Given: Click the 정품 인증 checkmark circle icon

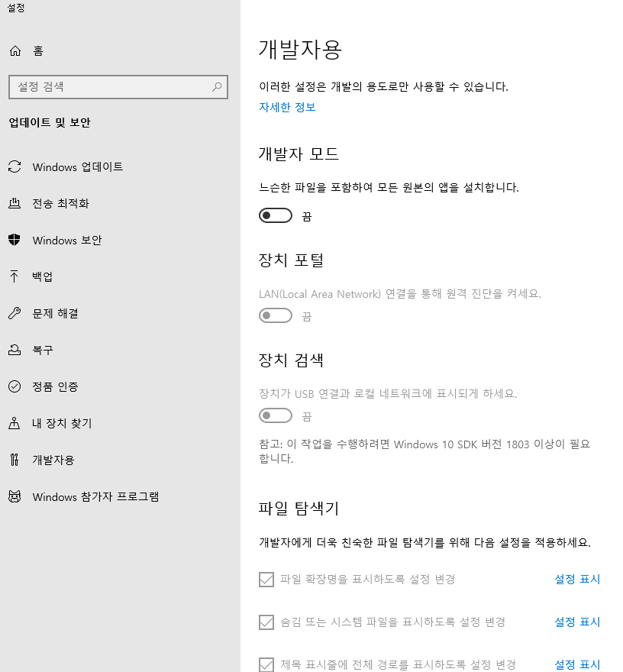Looking at the screenshot, I should [15, 386].
